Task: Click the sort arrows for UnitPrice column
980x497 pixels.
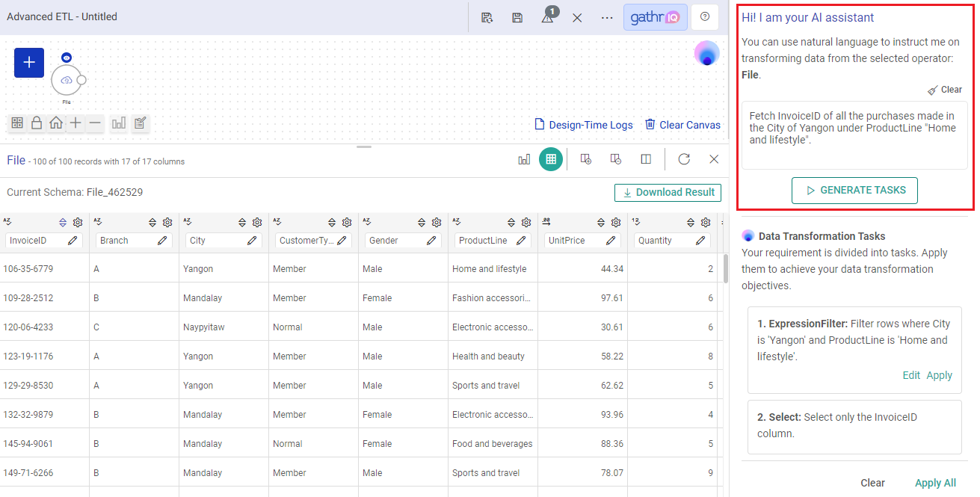Action: (x=601, y=222)
